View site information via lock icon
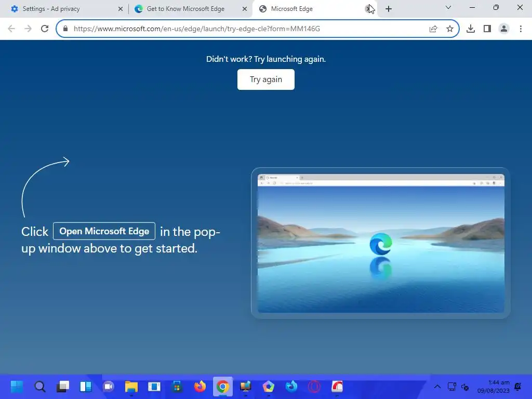This screenshot has height=399, width=532. click(x=65, y=29)
